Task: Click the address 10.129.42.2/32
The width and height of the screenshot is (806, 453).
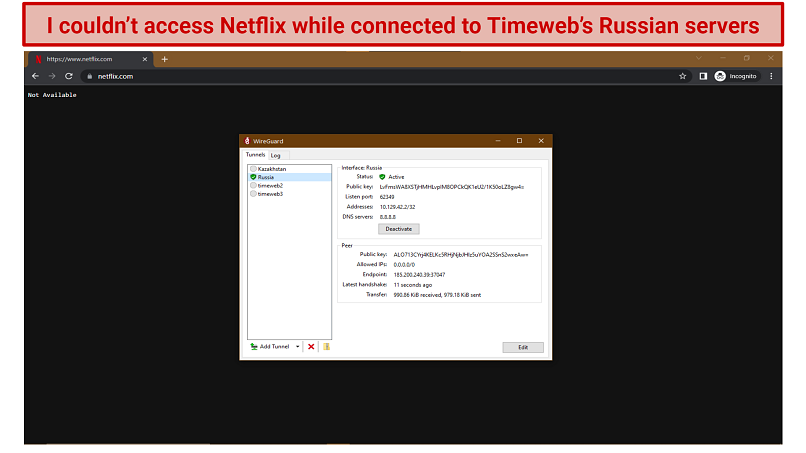Action: point(397,207)
